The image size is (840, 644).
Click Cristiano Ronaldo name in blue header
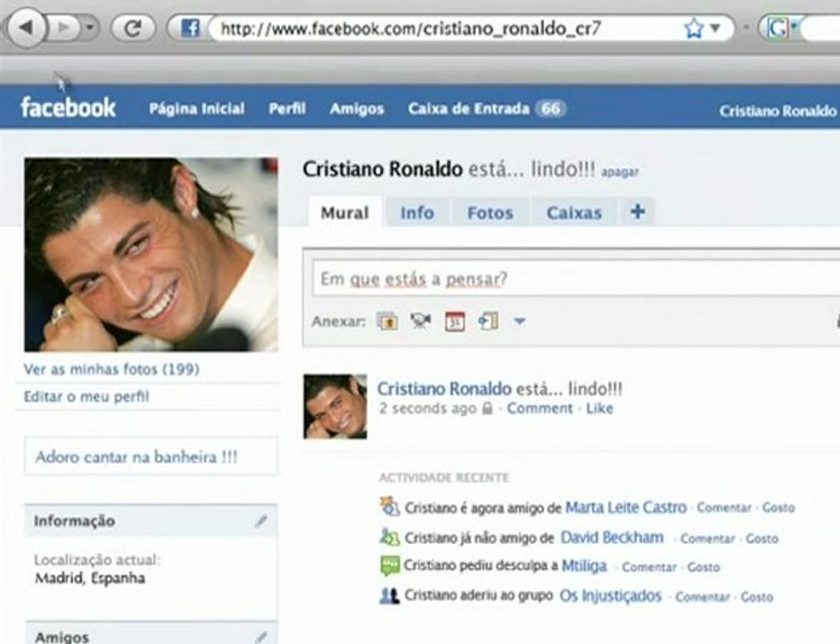point(777,111)
